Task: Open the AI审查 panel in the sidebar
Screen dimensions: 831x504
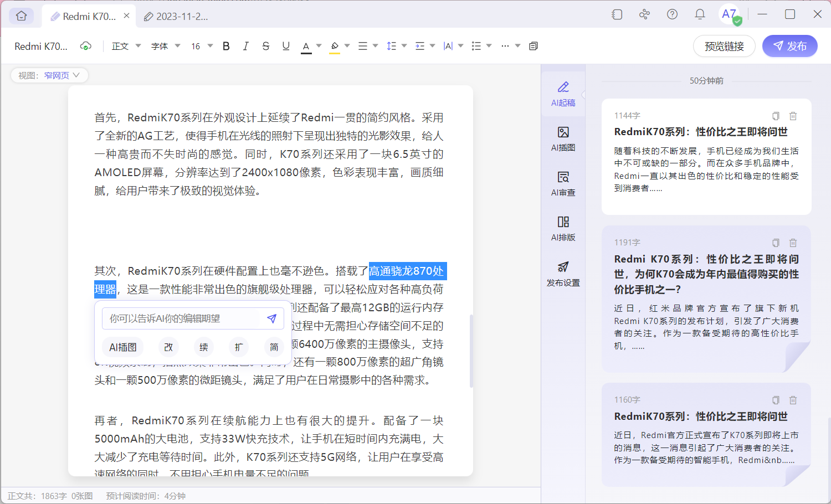Action: coord(562,183)
